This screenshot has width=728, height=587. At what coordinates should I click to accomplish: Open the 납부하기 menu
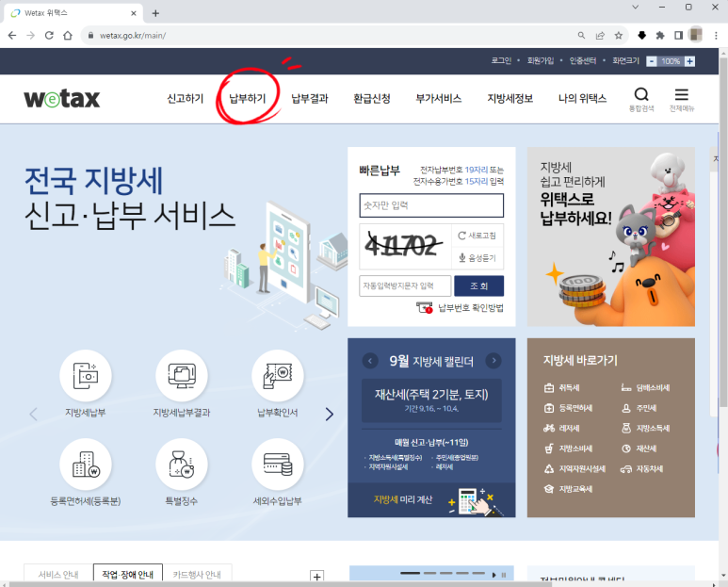pyautogui.click(x=248, y=98)
